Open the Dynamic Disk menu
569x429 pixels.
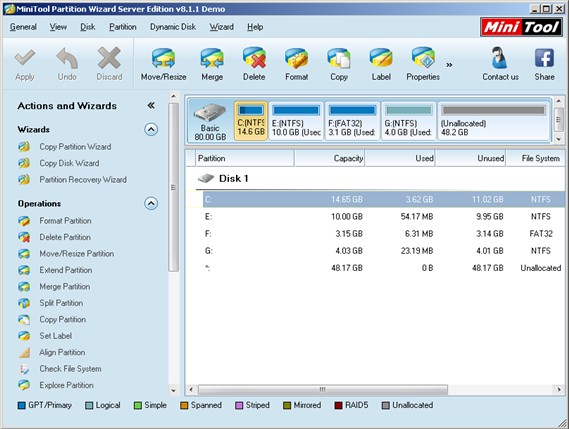(173, 27)
